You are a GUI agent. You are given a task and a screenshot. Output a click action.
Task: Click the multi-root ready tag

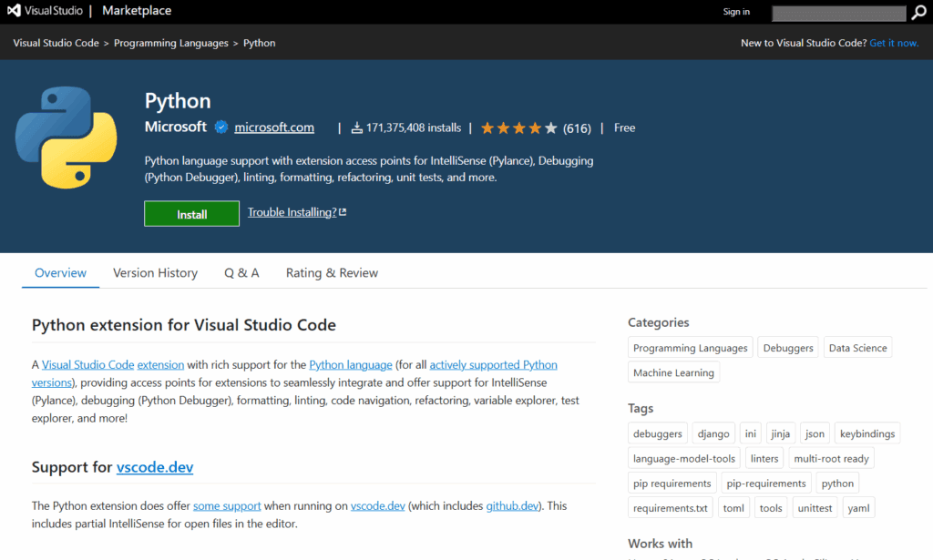831,458
